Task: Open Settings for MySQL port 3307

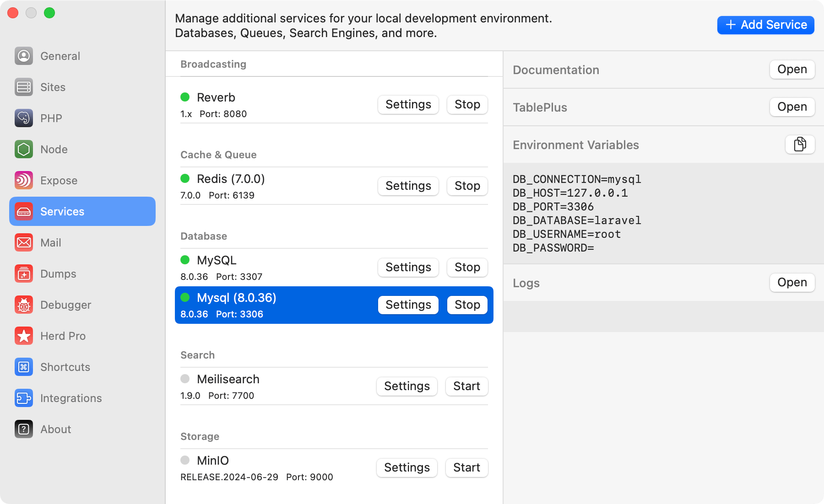Action: [408, 267]
